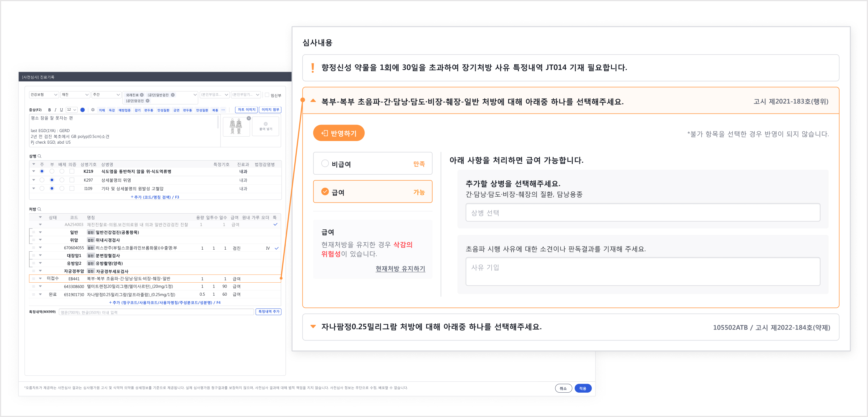Viewport: 868px width, 417px height.
Task: Toggle underline formatting in symptom editor
Action: click(x=61, y=110)
